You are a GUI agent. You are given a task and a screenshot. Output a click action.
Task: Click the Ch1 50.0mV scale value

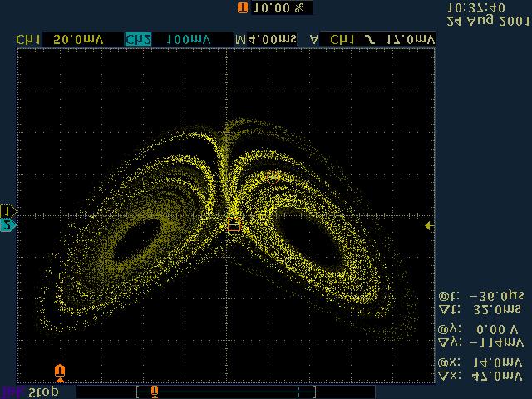pos(79,40)
